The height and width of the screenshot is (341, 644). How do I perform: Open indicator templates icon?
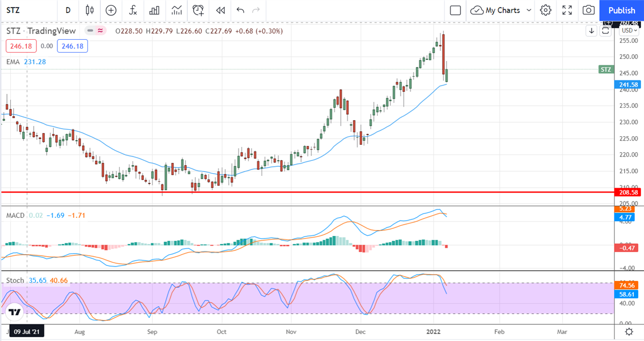[x=177, y=10]
